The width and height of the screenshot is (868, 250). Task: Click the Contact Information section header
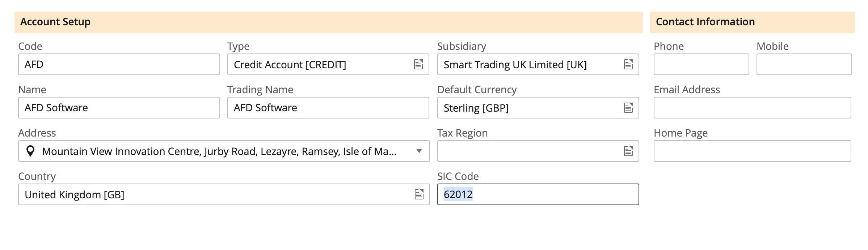[705, 22]
